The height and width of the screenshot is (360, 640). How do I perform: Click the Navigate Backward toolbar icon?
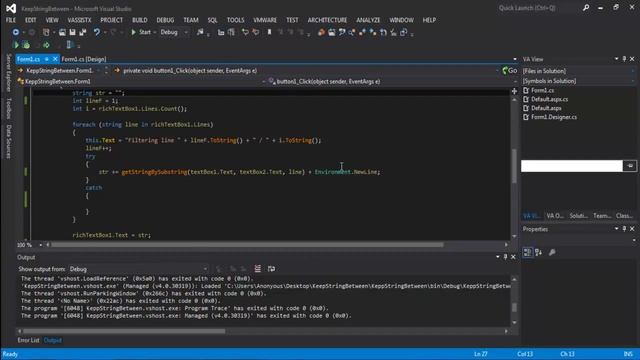pos(16,32)
